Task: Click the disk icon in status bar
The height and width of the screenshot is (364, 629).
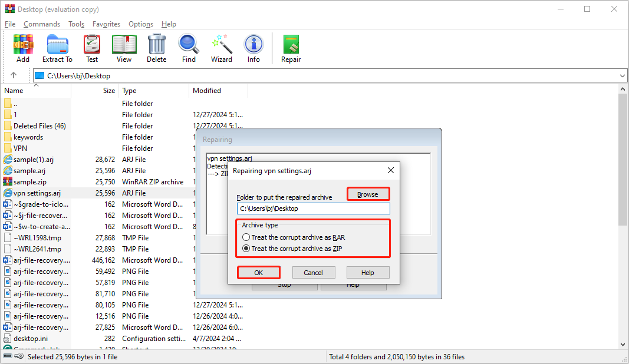Action: pyautogui.click(x=7, y=356)
